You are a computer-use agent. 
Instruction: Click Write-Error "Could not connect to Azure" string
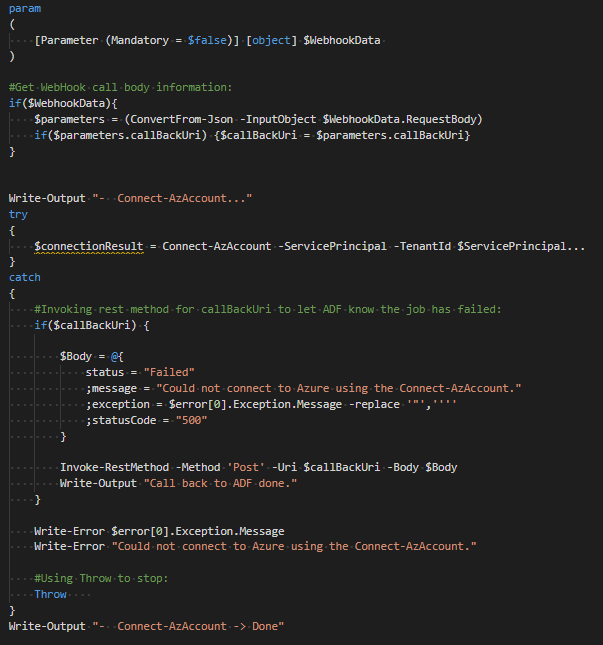[294, 546]
